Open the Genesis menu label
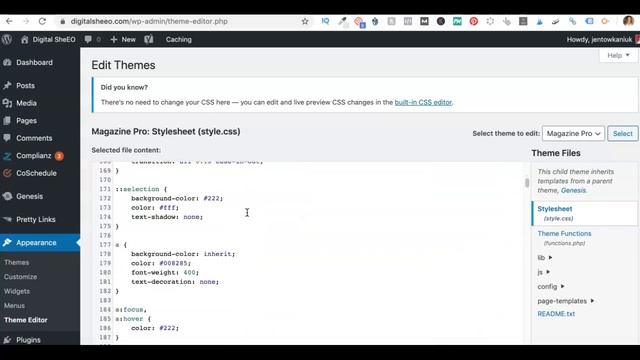The width and height of the screenshot is (640, 360). point(29,196)
